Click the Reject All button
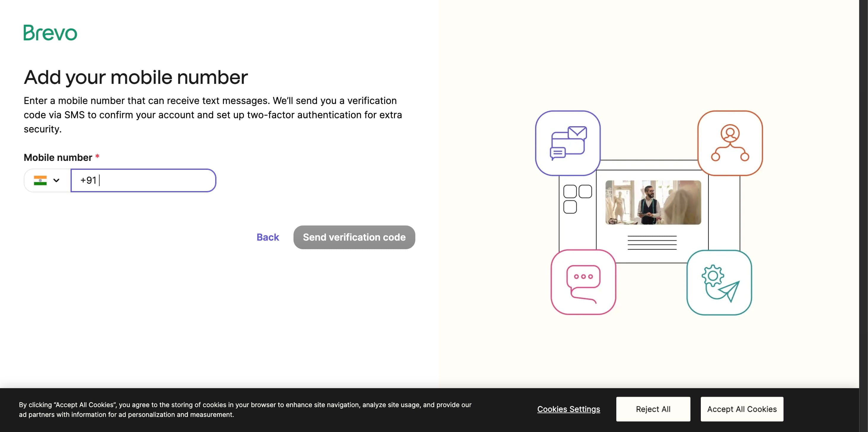 [x=653, y=409]
